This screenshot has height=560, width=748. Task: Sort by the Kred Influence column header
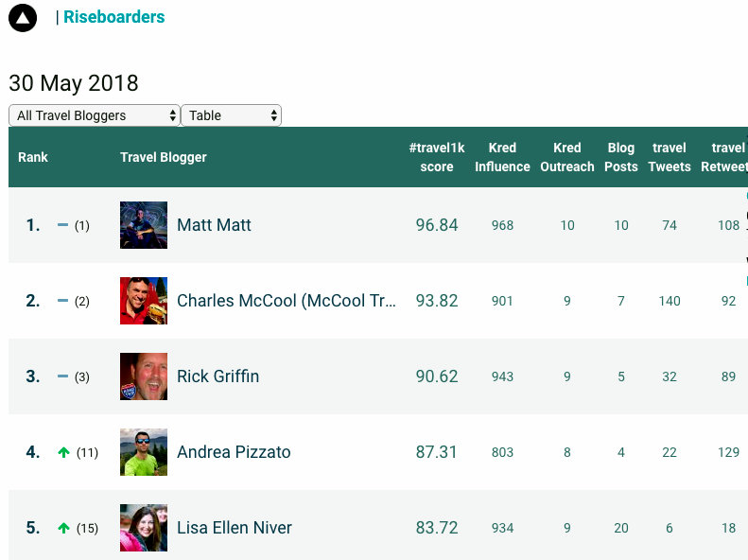tap(502, 157)
